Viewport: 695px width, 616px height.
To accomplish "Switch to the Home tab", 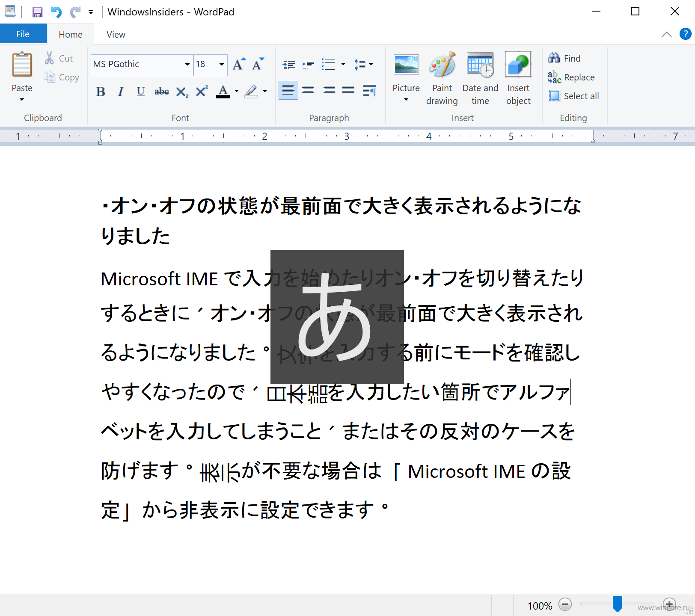I will pyautogui.click(x=71, y=34).
